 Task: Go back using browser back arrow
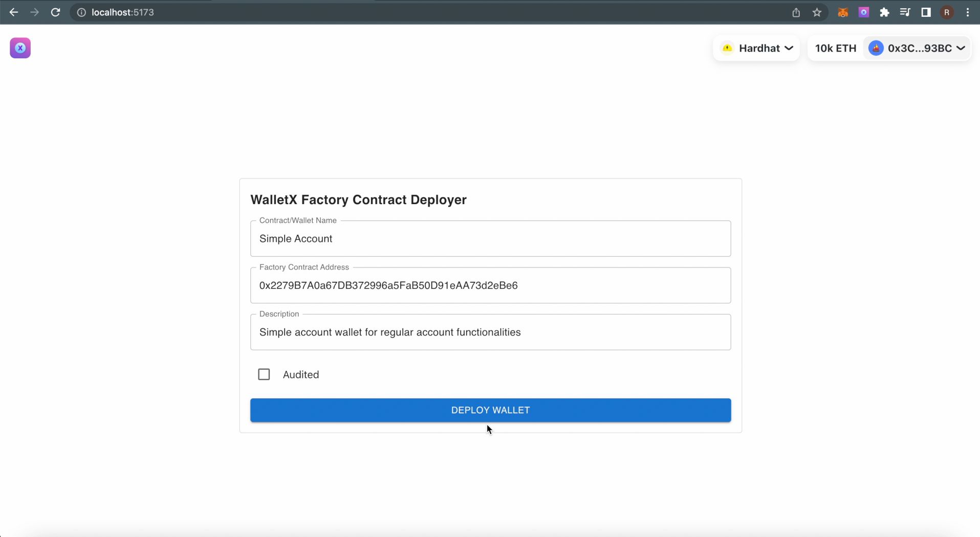(14, 12)
